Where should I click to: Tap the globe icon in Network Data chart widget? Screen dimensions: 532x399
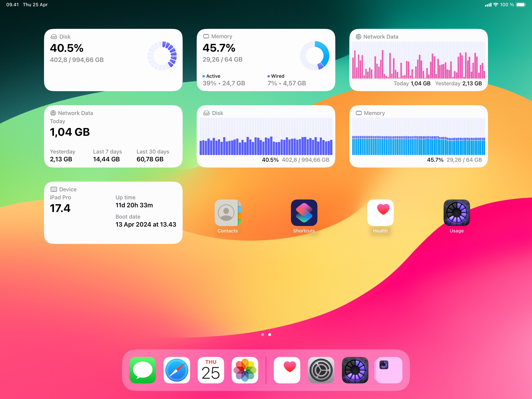pyautogui.click(x=358, y=37)
